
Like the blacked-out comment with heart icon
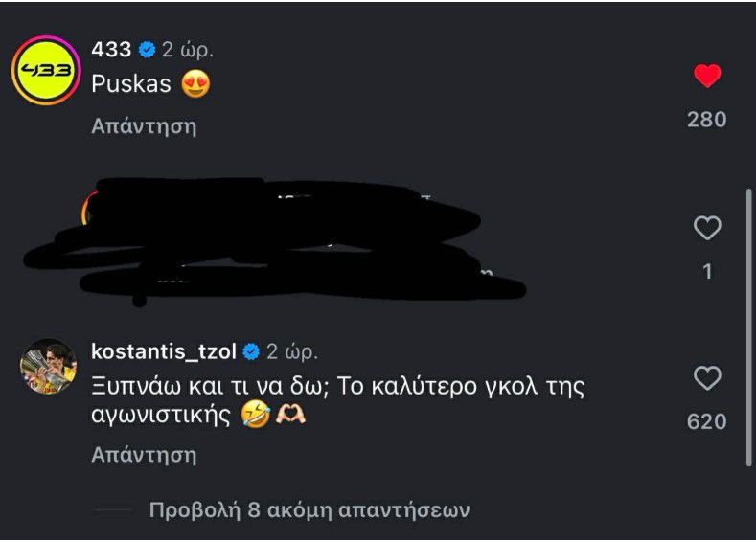pyautogui.click(x=707, y=228)
